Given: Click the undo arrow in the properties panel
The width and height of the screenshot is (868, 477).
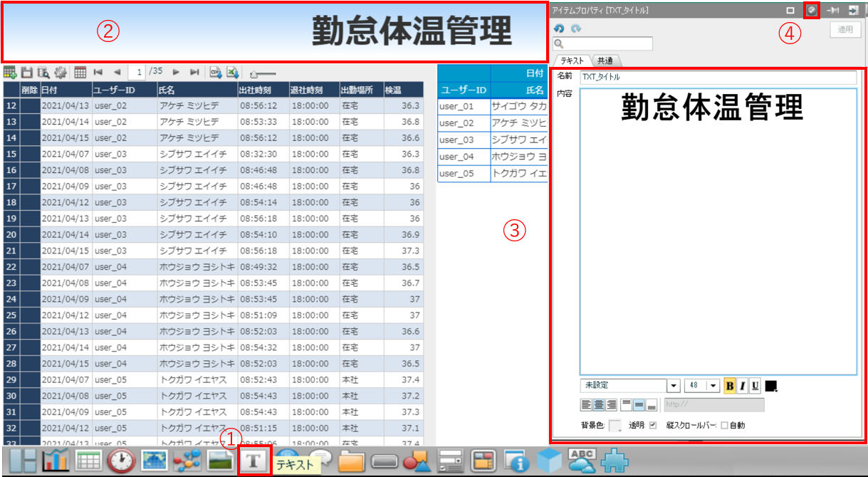Looking at the screenshot, I should point(559,28).
